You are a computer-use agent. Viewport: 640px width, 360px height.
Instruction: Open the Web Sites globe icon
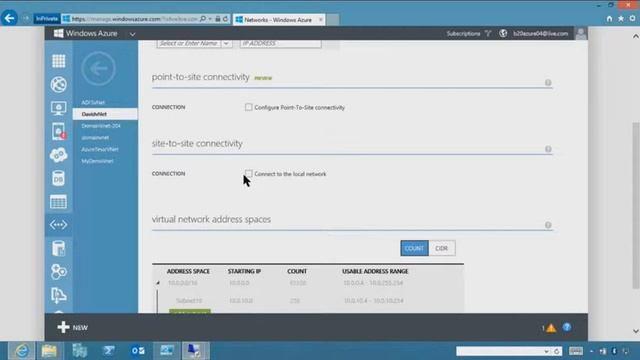pyautogui.click(x=58, y=84)
